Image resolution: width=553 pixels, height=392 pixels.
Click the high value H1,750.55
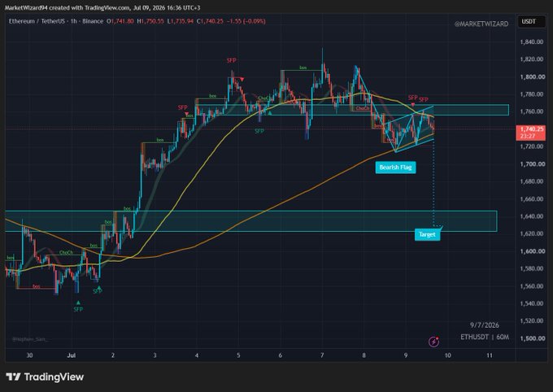[150, 21]
